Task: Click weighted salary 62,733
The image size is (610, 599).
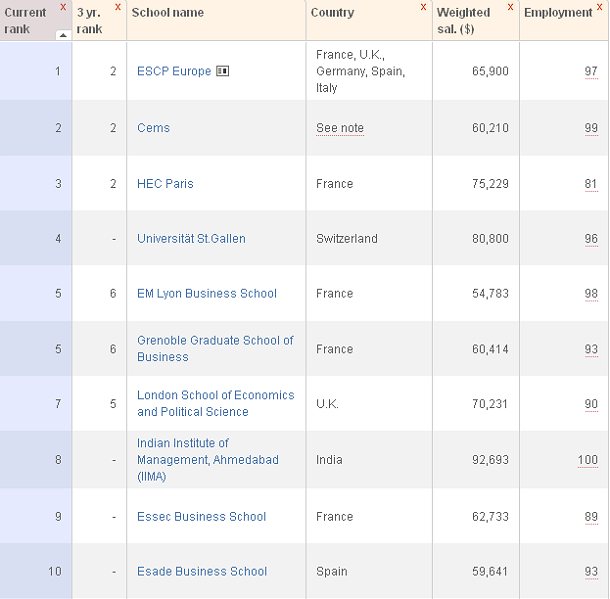Action: click(490, 517)
